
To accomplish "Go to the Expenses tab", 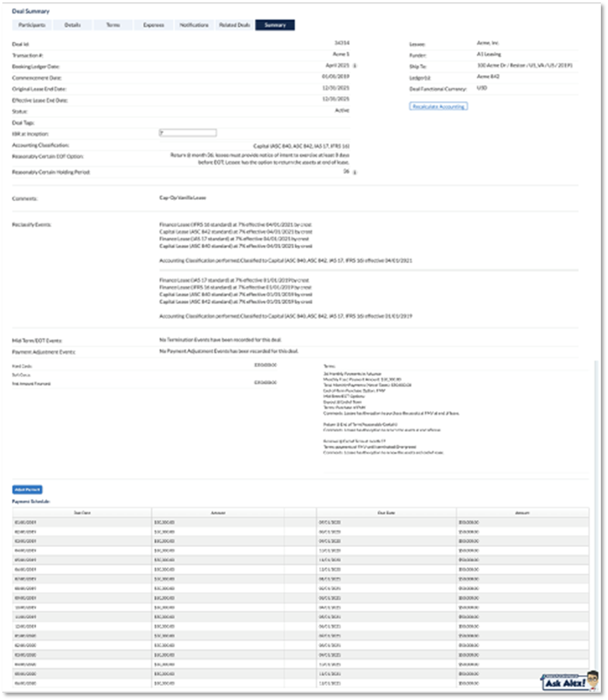I will tap(153, 25).
